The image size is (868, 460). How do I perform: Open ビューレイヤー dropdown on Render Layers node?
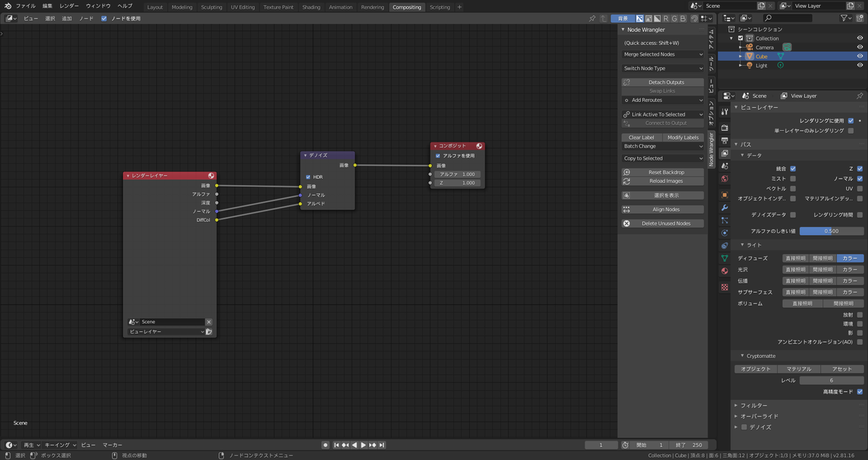(x=166, y=331)
